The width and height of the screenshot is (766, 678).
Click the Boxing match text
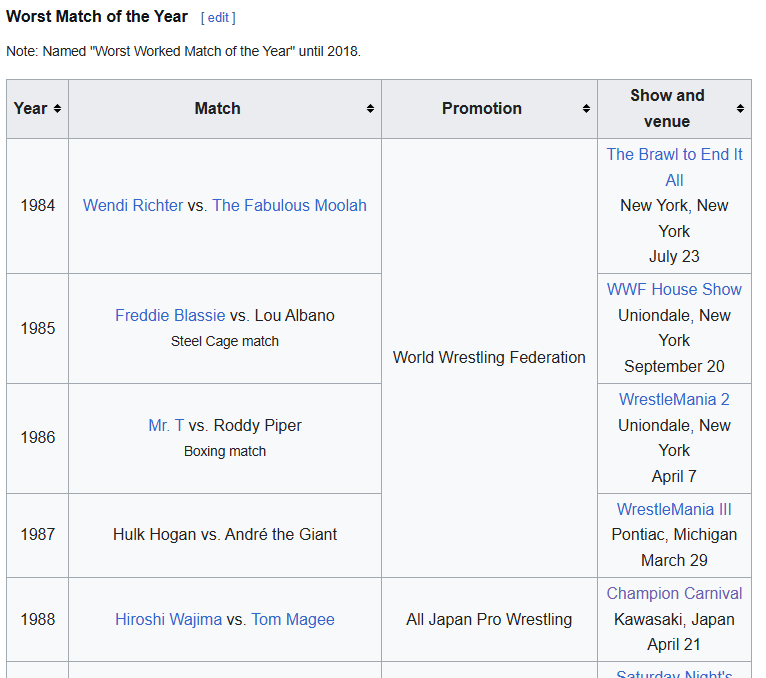(x=225, y=451)
